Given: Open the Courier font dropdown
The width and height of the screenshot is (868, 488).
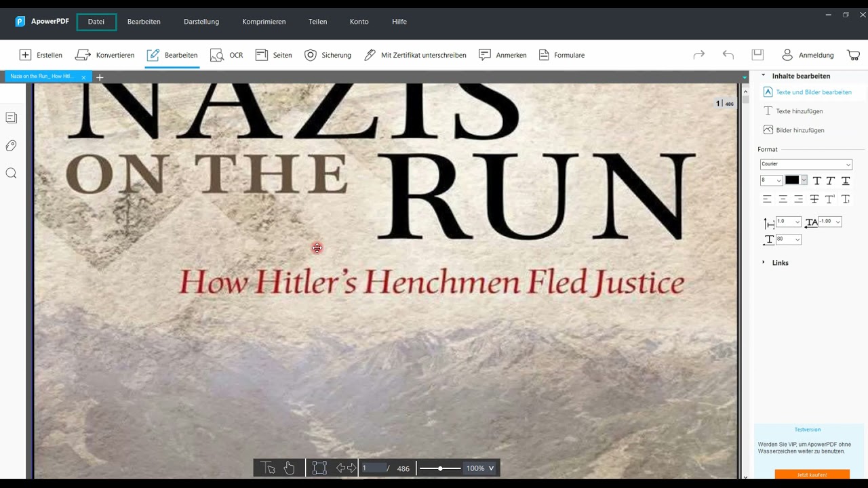Looking at the screenshot, I should 806,164.
